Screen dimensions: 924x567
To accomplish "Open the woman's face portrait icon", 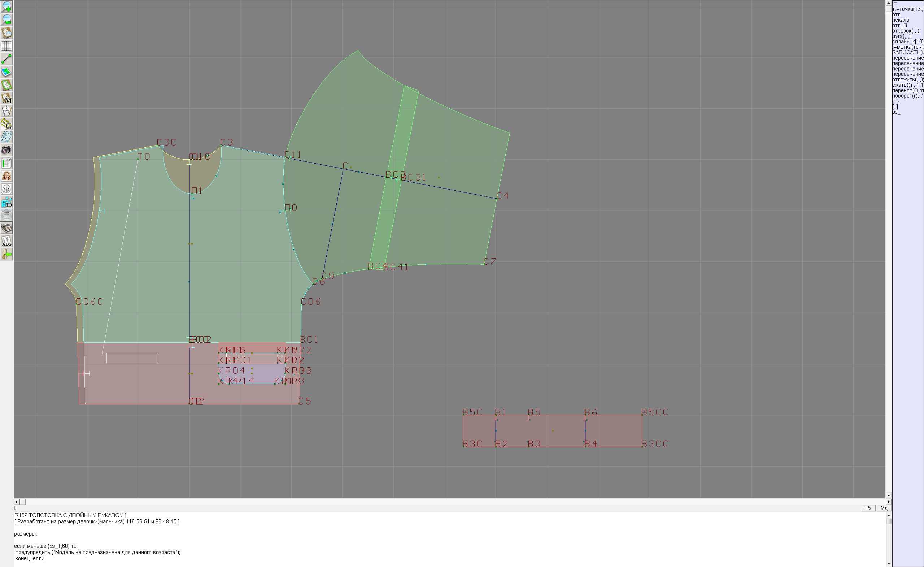I will coord(6,176).
